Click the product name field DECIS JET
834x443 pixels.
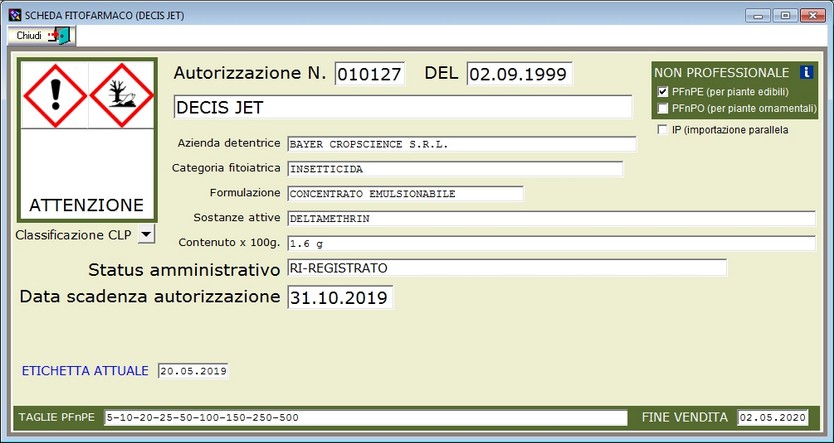[403, 107]
